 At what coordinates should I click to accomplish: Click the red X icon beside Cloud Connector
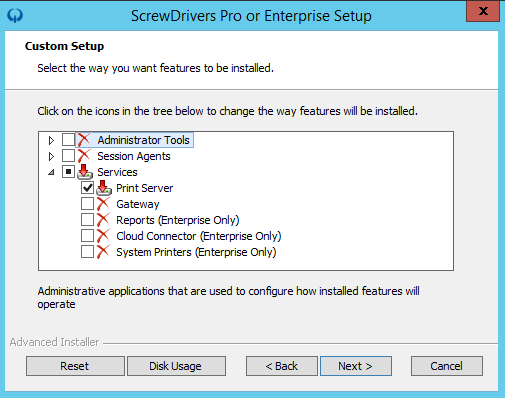click(x=103, y=236)
